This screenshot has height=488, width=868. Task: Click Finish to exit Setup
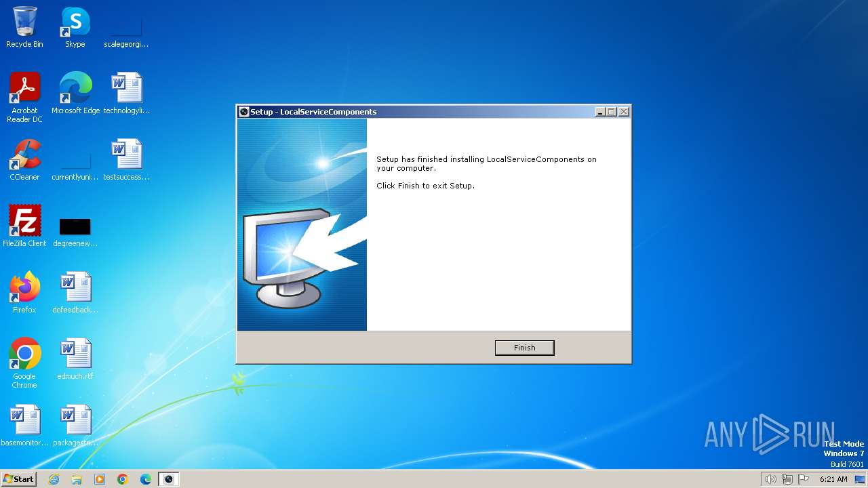[x=524, y=348]
